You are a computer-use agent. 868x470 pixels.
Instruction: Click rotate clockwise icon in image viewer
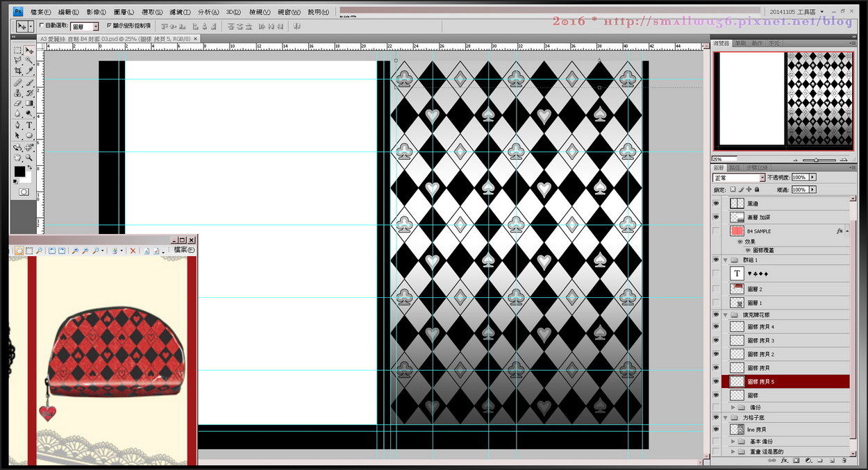[x=62, y=251]
